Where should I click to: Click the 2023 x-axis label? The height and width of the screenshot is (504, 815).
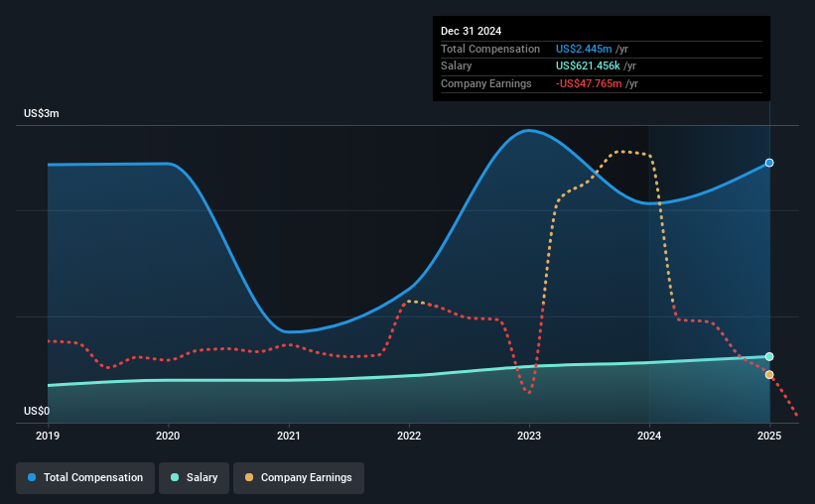(529, 436)
